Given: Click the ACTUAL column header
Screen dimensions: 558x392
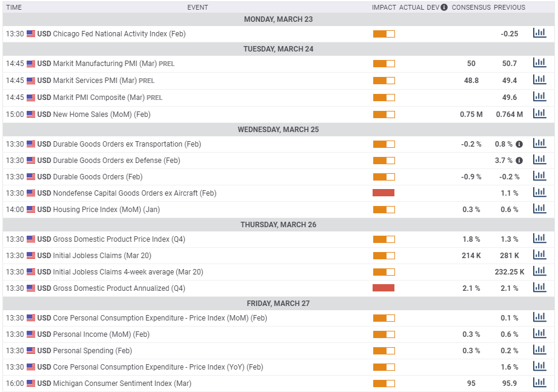Looking at the screenshot, I should tap(411, 7).
